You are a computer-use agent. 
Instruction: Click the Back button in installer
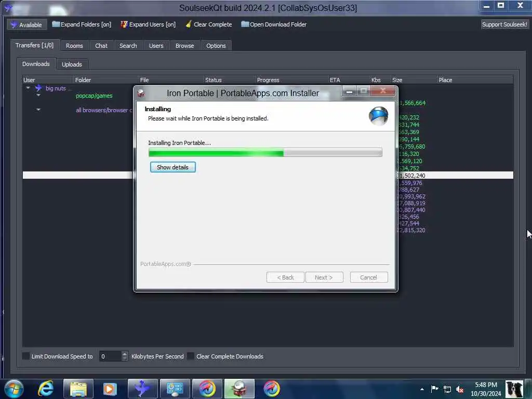click(285, 277)
